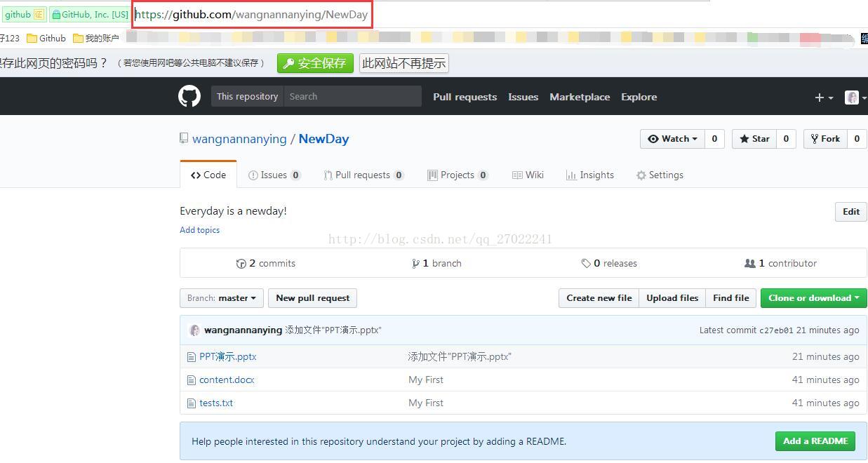Click the github certificate badge in address bar
The width and height of the screenshot is (868, 463).
(x=24, y=14)
